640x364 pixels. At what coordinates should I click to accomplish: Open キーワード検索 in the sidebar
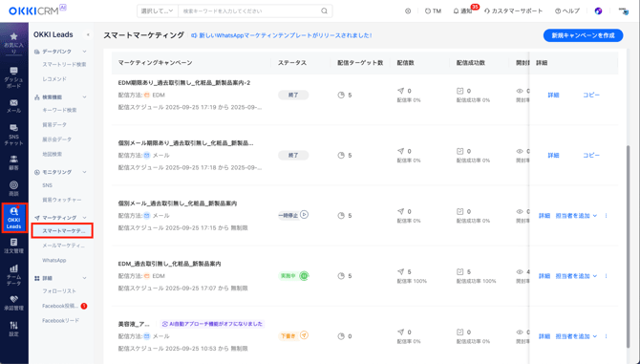pyautogui.click(x=59, y=110)
